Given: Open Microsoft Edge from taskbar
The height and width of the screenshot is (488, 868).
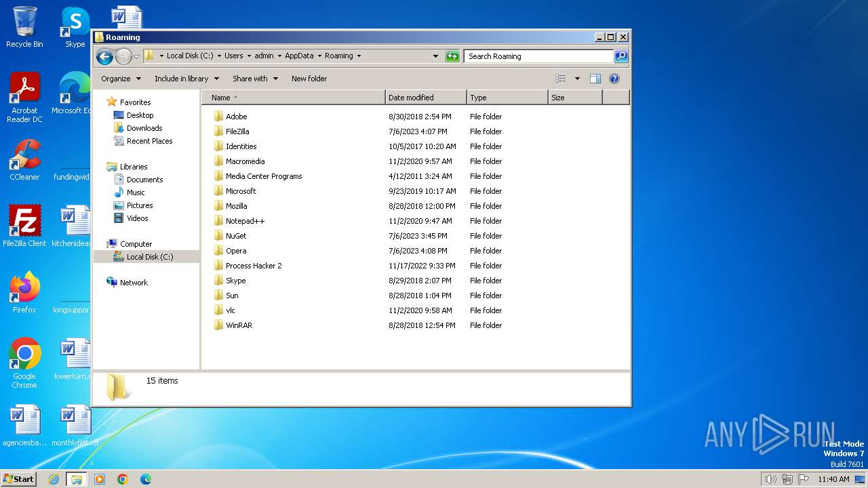Looking at the screenshot, I should (x=146, y=479).
